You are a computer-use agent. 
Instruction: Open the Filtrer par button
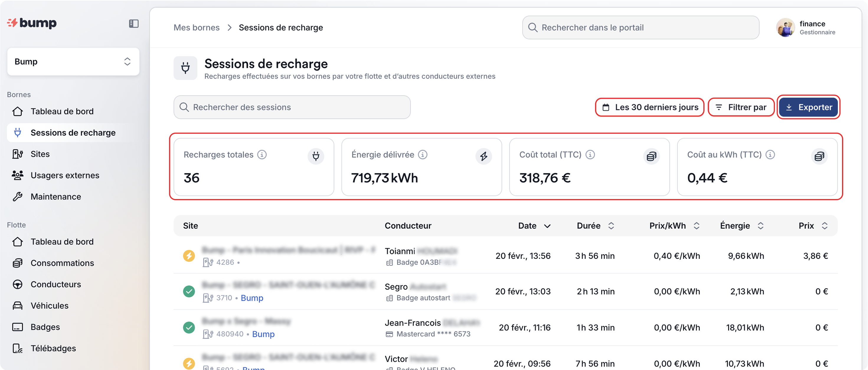pyautogui.click(x=741, y=107)
